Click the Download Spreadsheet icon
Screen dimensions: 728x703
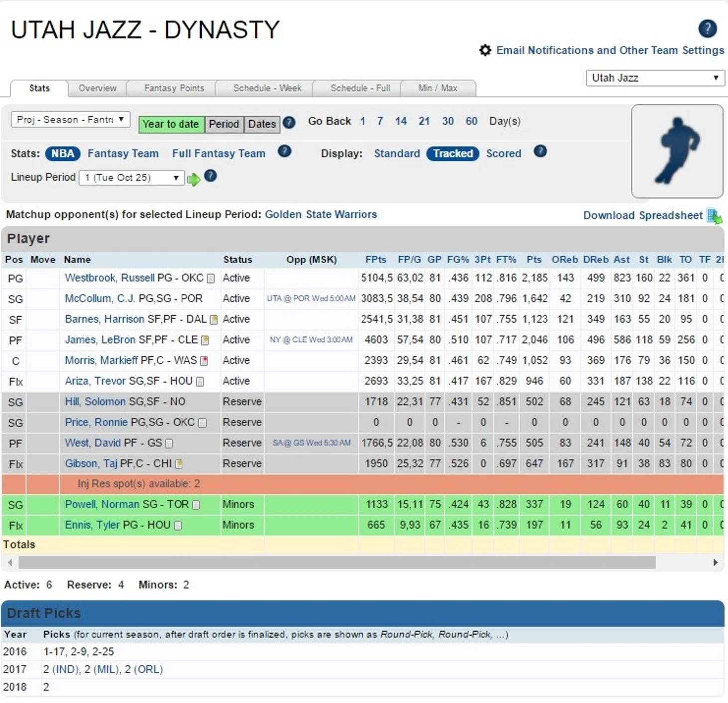pyautogui.click(x=714, y=216)
